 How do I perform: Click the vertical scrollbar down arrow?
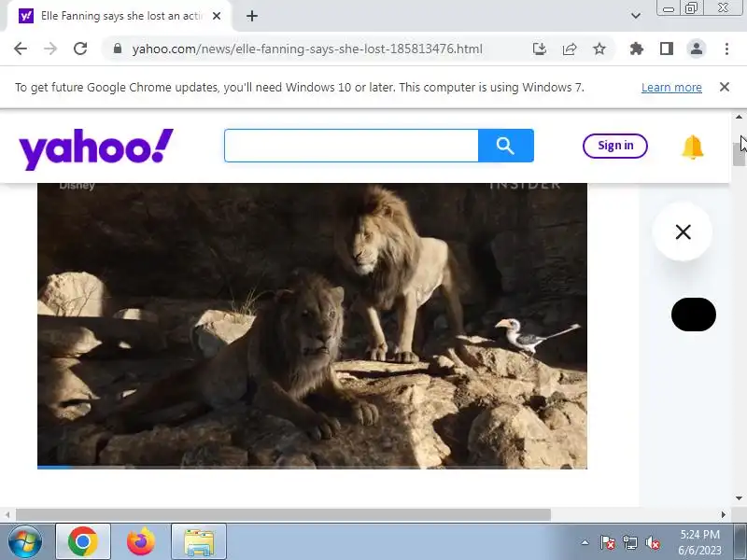[x=739, y=498]
